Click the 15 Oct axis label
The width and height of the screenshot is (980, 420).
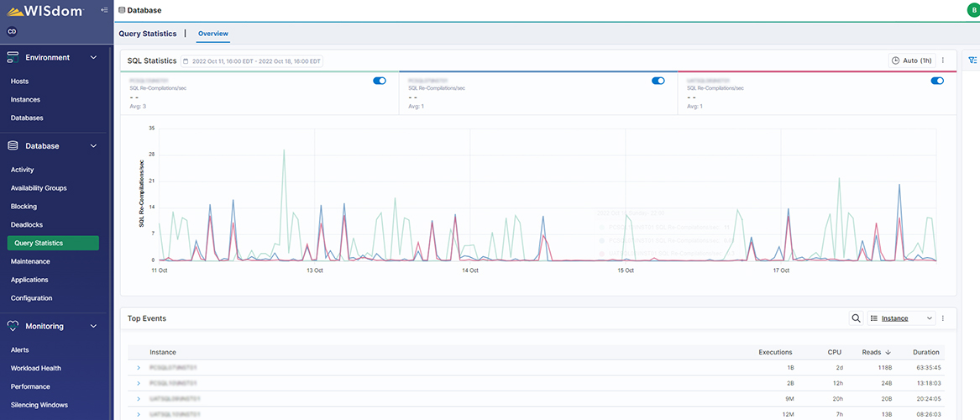click(626, 270)
